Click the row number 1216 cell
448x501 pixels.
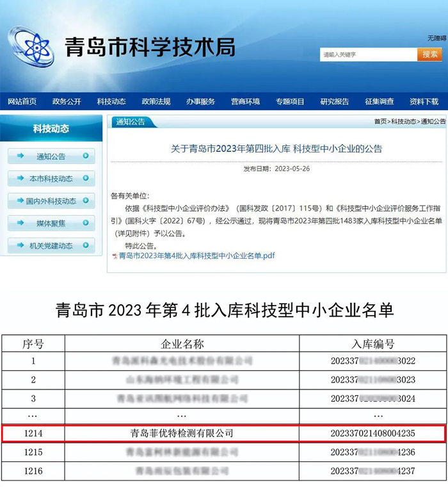pos(33,471)
